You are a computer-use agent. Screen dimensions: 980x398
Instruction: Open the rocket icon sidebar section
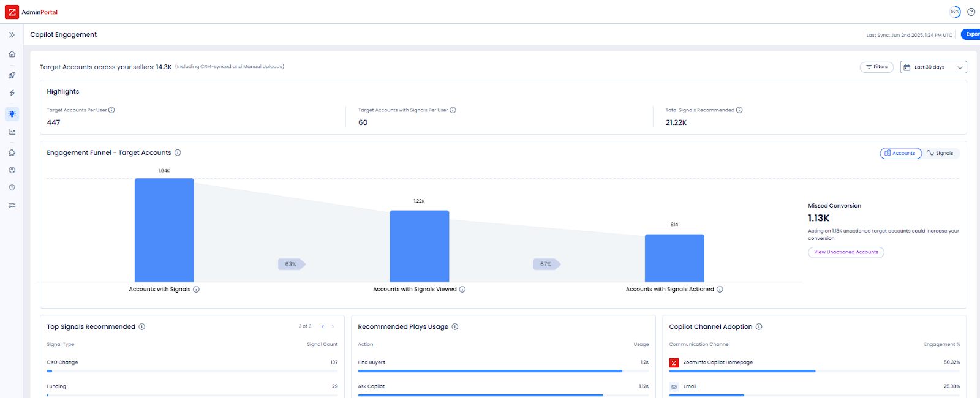[12, 75]
